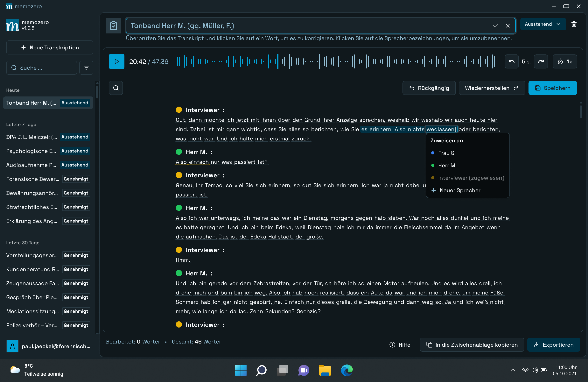The height and width of the screenshot is (382, 588).
Task: Open the transcript search magnifier
Action: pyautogui.click(x=116, y=88)
